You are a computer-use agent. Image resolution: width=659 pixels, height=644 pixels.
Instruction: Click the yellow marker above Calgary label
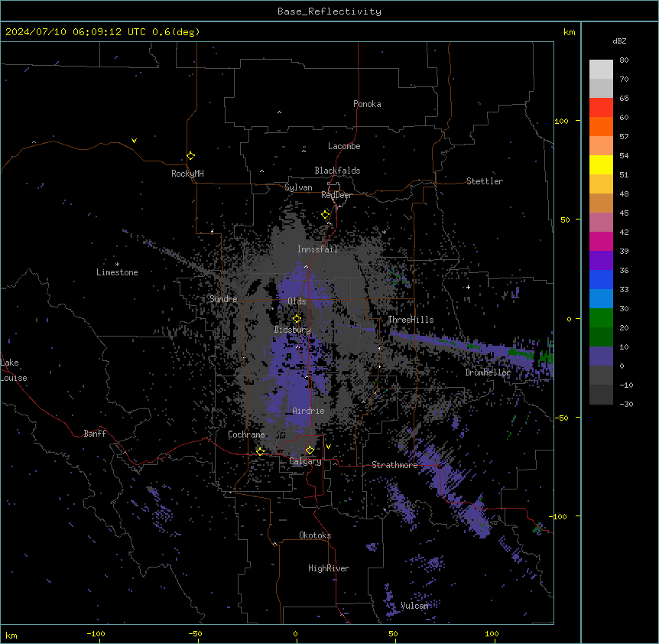(x=310, y=450)
